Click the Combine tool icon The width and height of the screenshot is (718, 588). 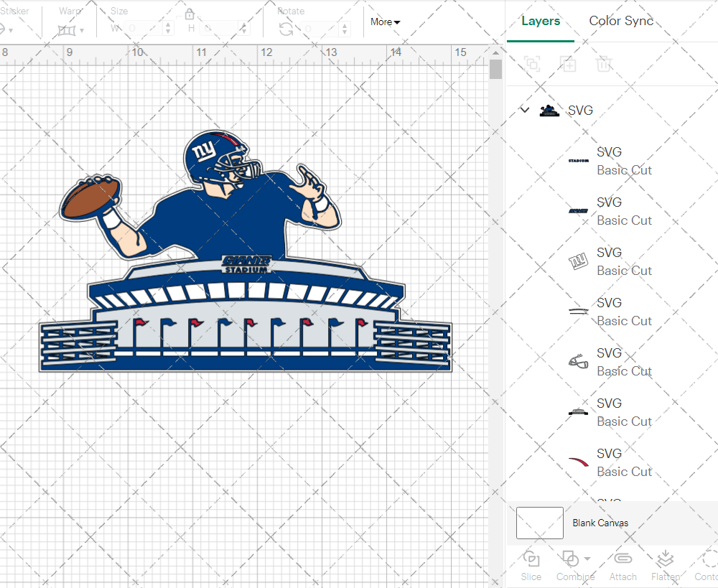pos(570,559)
